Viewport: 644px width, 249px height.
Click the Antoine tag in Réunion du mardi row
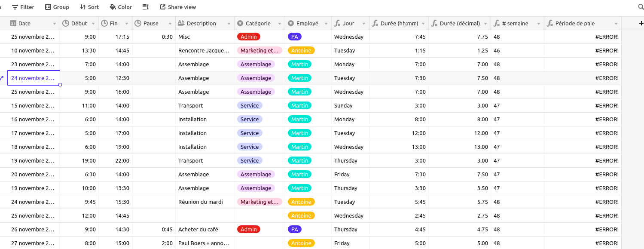301,202
